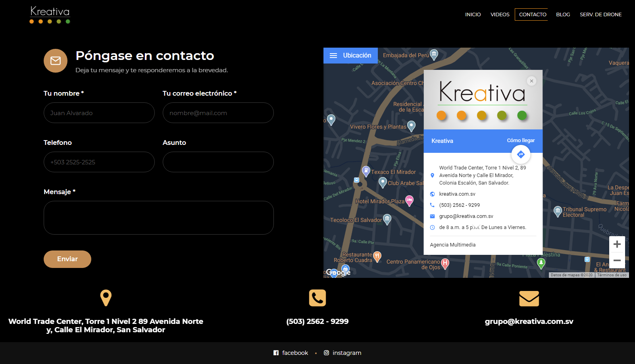
Task: Click the Cómo llegar directions icon
Action: tap(521, 154)
